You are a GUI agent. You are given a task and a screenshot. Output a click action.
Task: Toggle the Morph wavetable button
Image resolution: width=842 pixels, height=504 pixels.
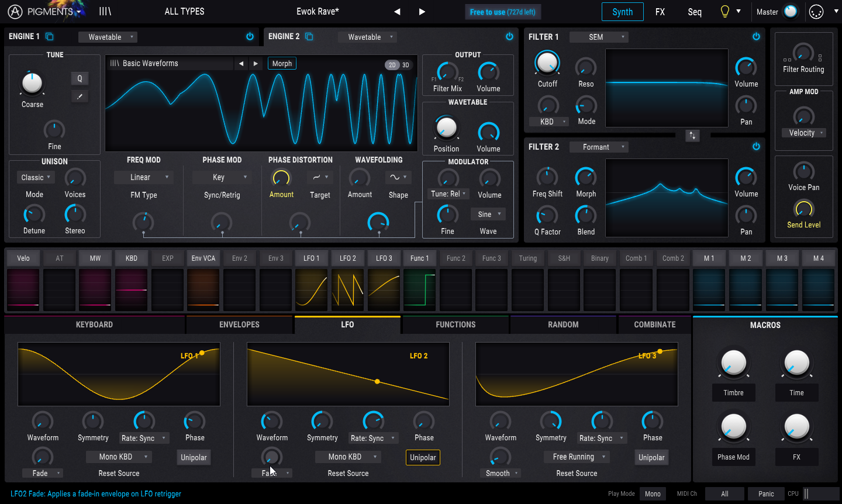click(282, 64)
